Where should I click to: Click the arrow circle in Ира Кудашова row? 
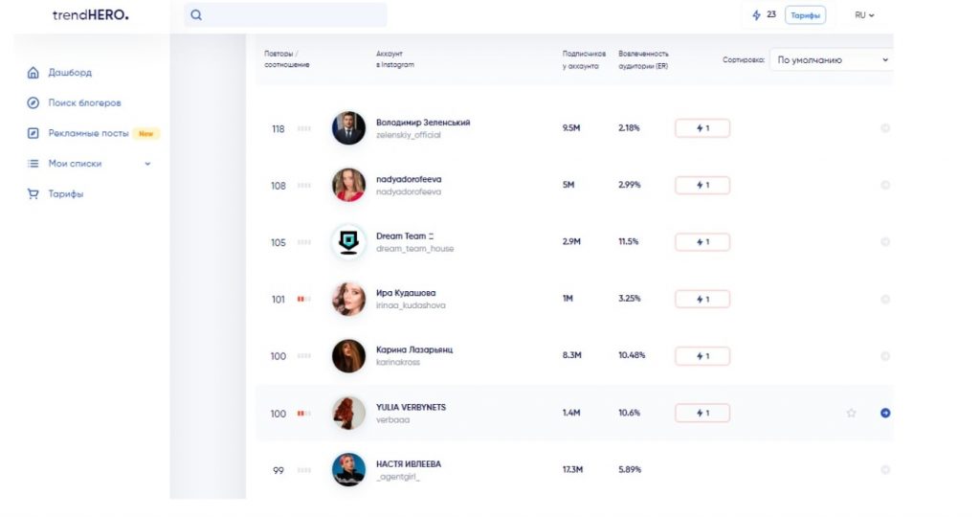point(885,300)
